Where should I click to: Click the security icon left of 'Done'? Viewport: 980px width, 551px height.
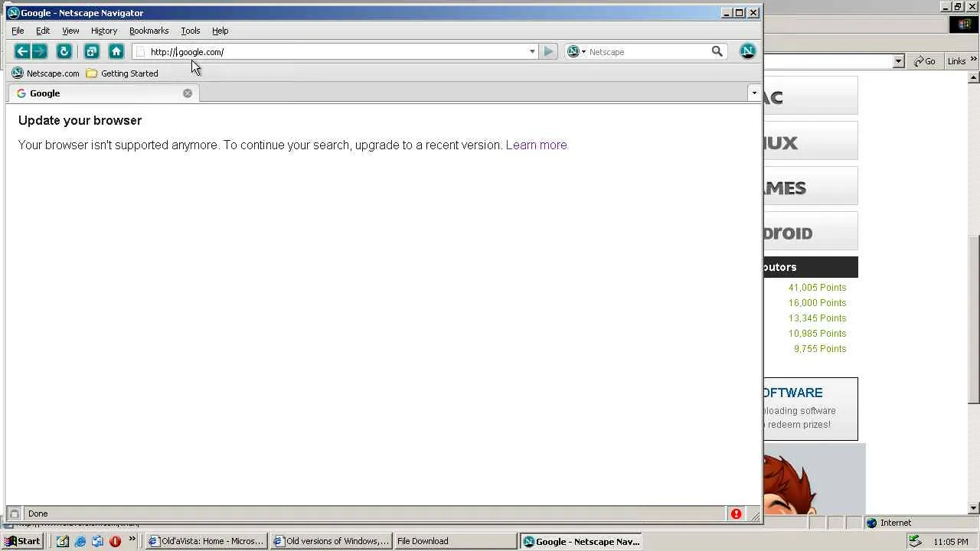tap(14, 514)
